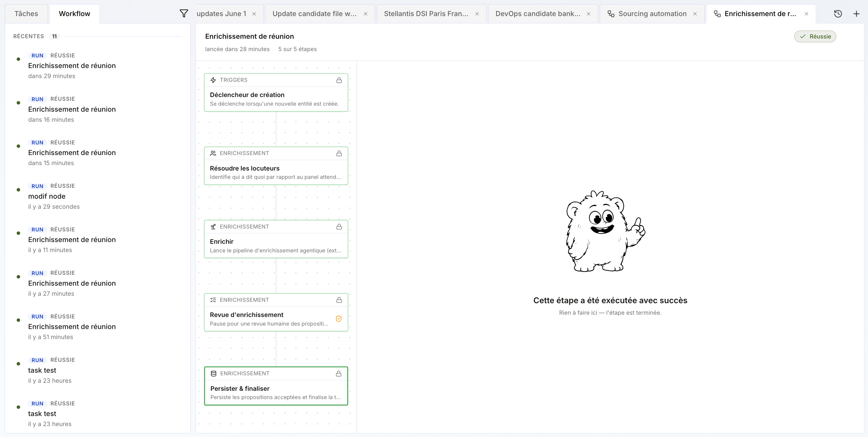Click the Enrichissement de réunion page title
The height and width of the screenshot is (437, 868).
pos(249,36)
